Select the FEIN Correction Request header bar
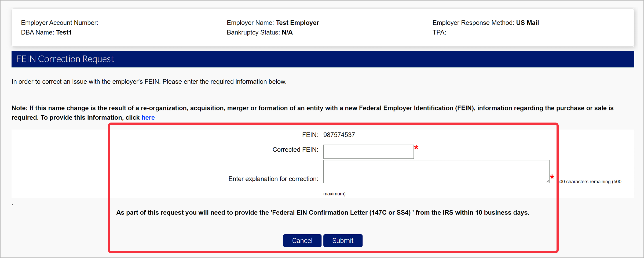This screenshot has width=644, height=258. tap(323, 59)
